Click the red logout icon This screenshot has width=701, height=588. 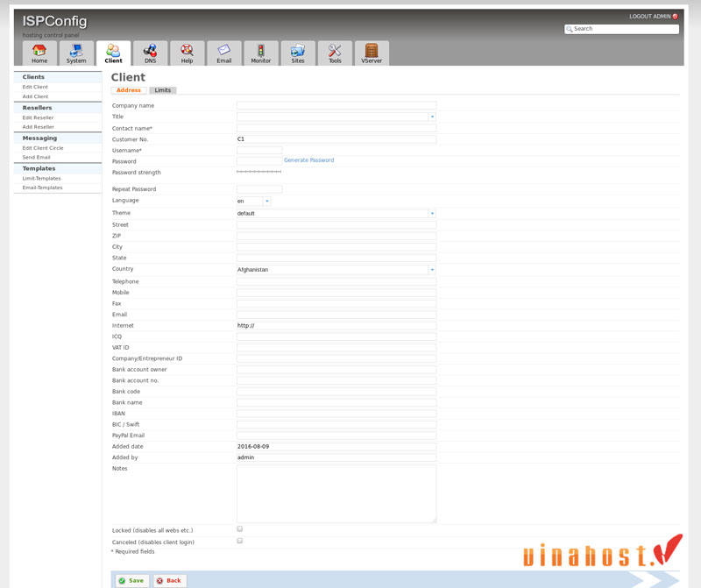(x=675, y=17)
